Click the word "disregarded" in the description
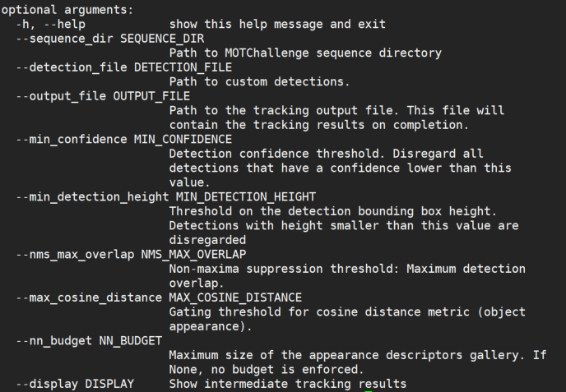 (x=207, y=240)
